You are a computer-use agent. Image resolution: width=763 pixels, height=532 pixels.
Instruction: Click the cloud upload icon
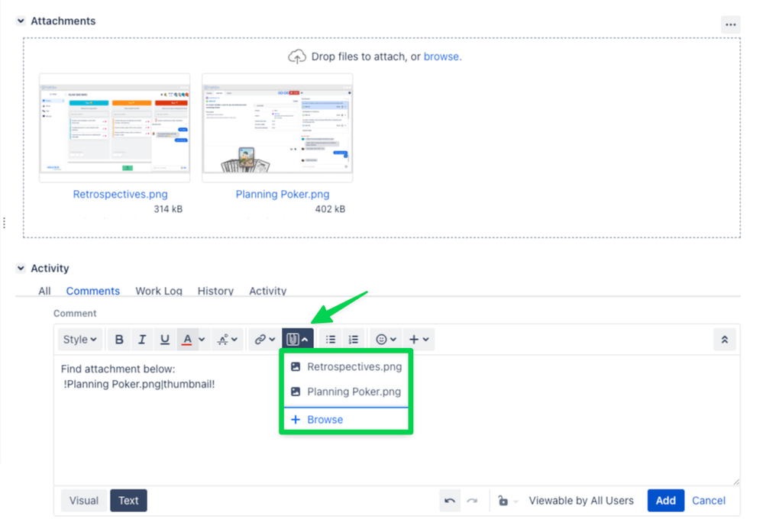pos(297,56)
